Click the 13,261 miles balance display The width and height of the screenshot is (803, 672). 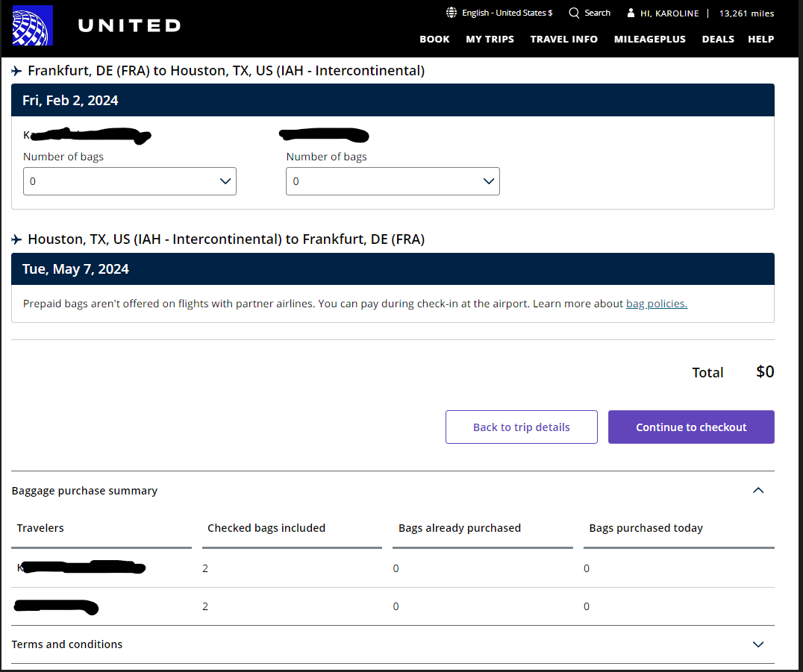(746, 13)
